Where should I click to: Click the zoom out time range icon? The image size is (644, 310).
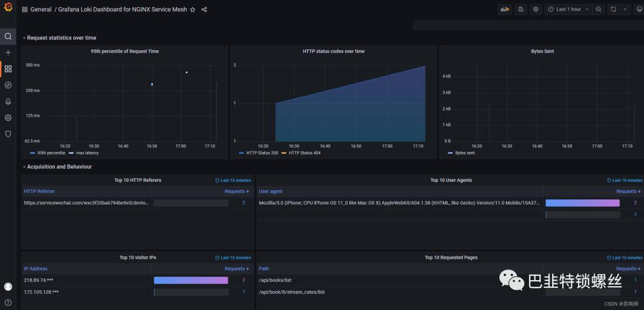[x=599, y=10]
